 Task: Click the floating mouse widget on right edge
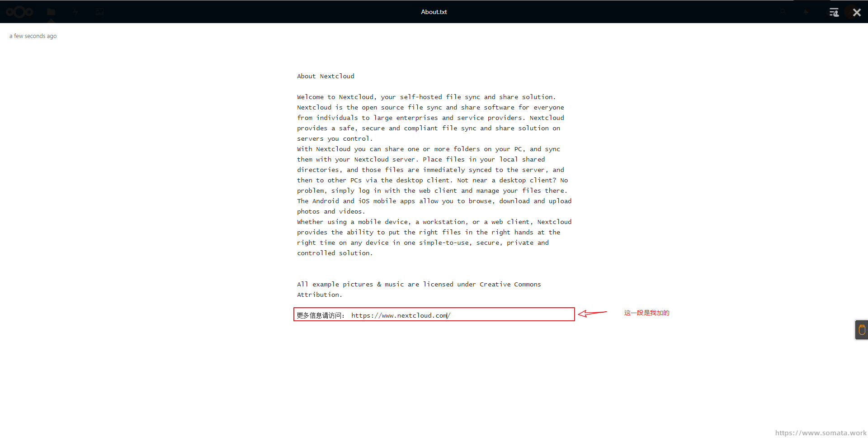(x=862, y=330)
